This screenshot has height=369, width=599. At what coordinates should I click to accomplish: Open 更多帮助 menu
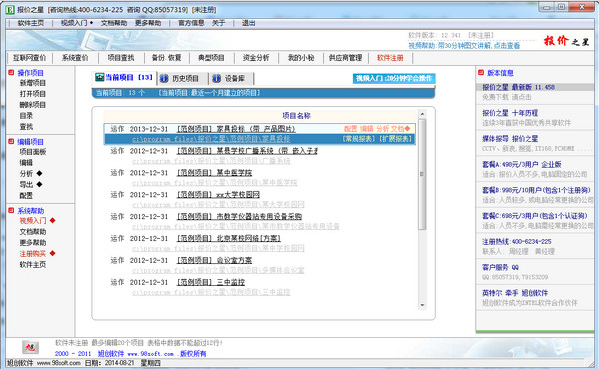(x=148, y=23)
